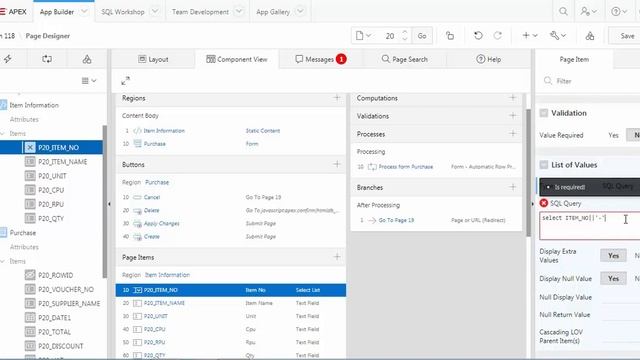Open the Layout tab
Screen dimensions: 640x360
coord(153,59)
